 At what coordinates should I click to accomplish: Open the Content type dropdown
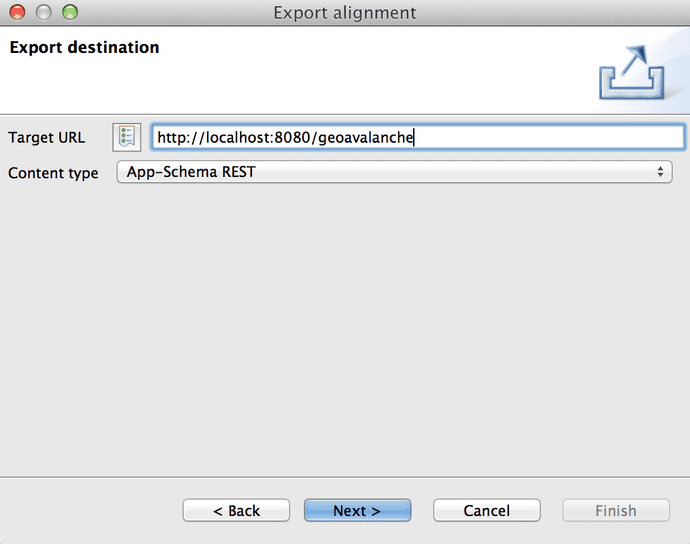(394, 172)
